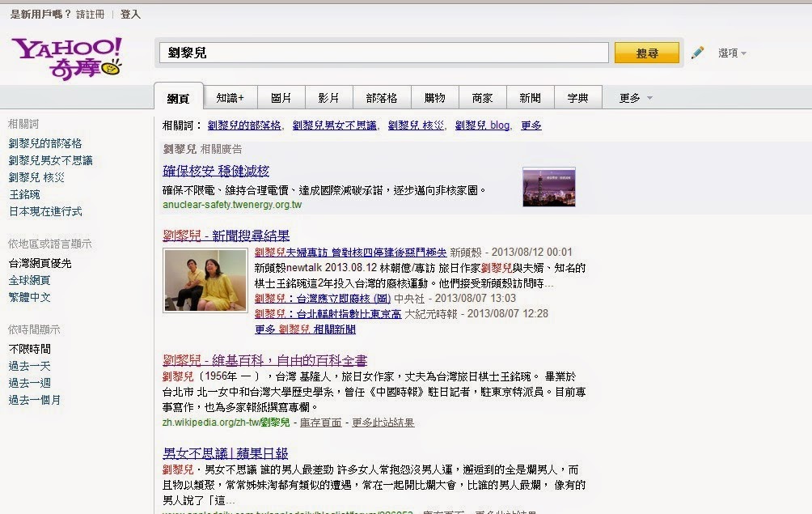Click the Yahoo 奇摩 logo
This screenshot has width=812, height=514.
point(67,58)
